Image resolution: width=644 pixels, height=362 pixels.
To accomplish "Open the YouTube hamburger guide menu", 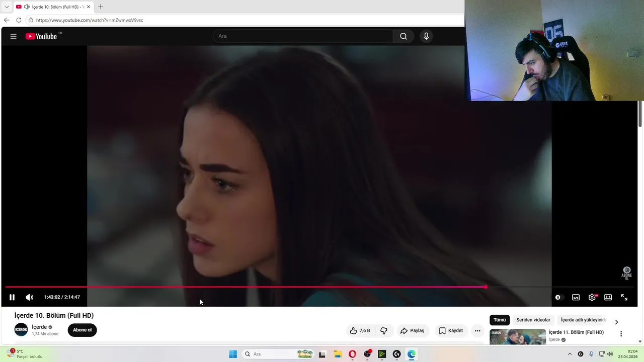I will click(x=14, y=36).
